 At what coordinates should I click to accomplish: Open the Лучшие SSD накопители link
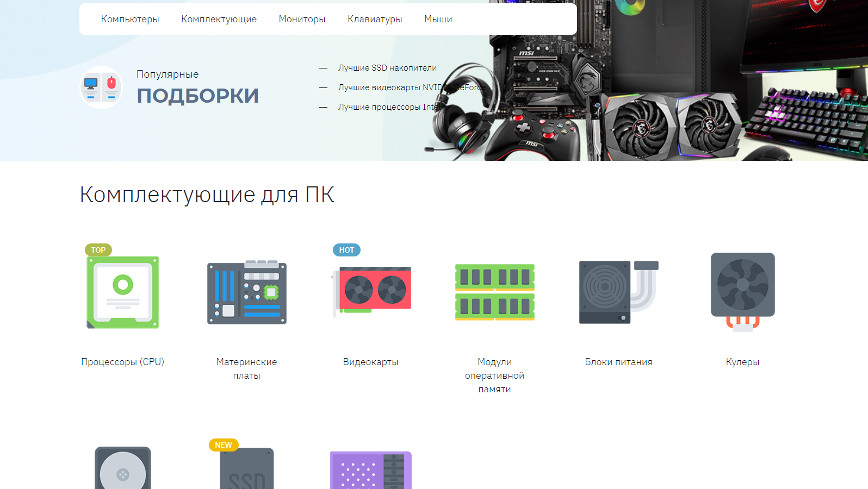click(x=387, y=68)
